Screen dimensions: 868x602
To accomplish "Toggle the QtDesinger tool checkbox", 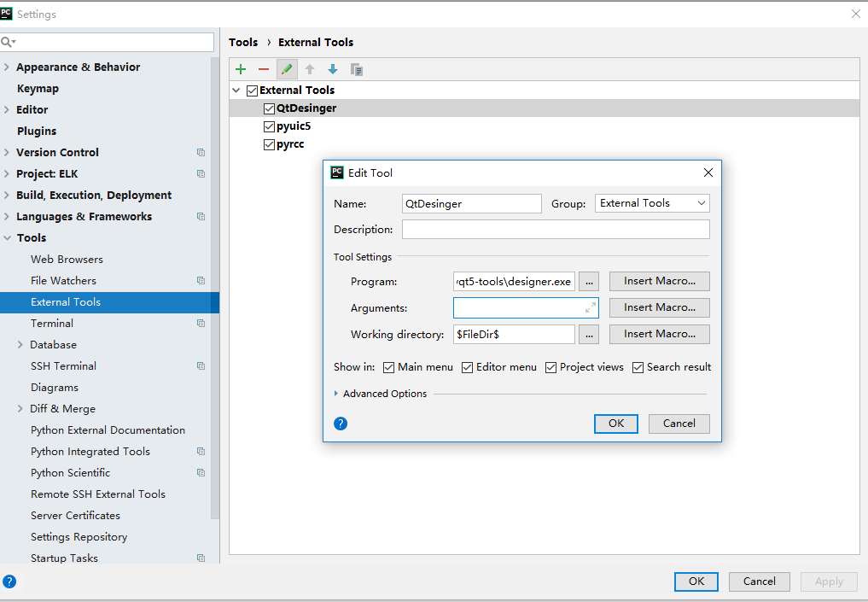I will 269,108.
